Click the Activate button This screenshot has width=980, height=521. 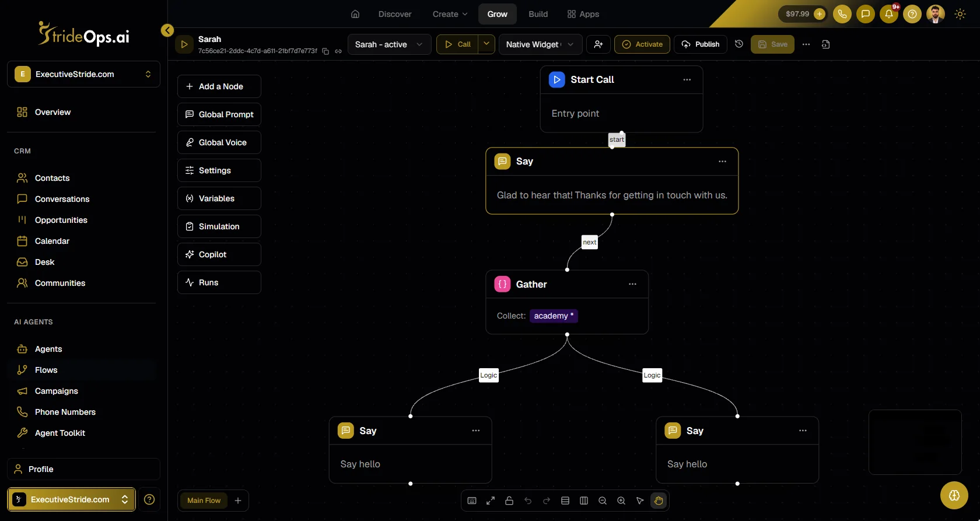point(642,44)
